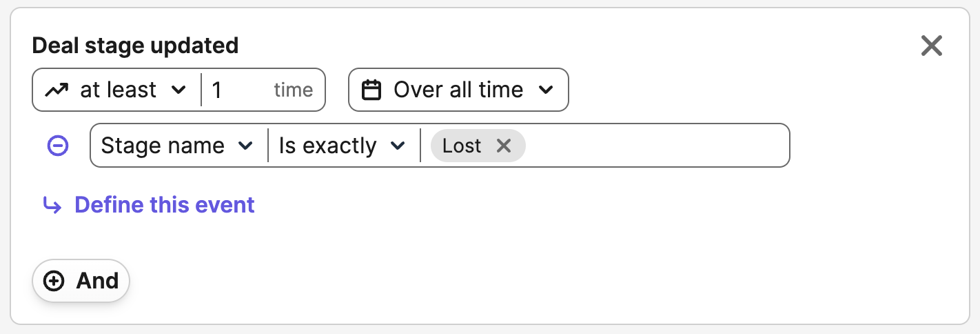Open the "at least" frequency dropdown
Screen dimensions: 980x334
click(118, 90)
